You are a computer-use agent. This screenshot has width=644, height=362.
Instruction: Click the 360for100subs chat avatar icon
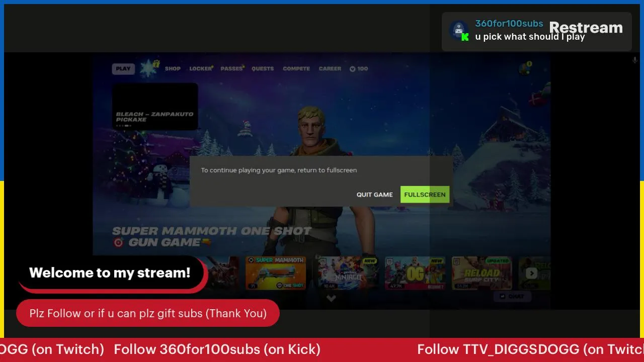pyautogui.click(x=459, y=31)
